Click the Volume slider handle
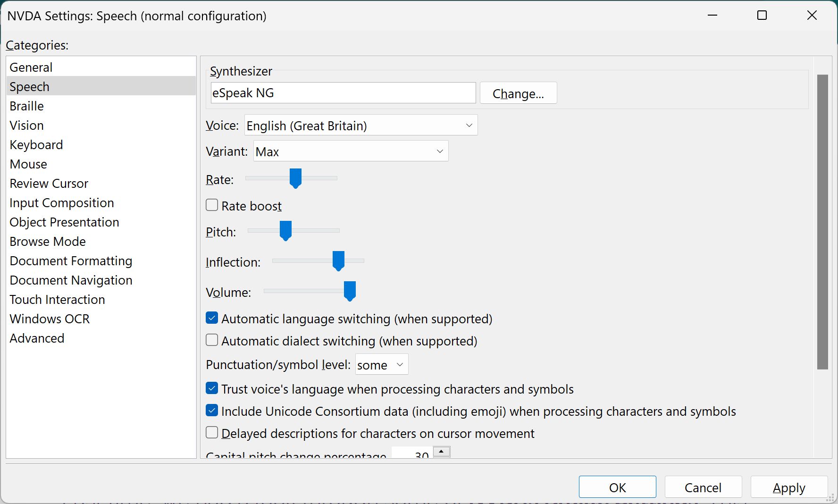 pyautogui.click(x=350, y=291)
